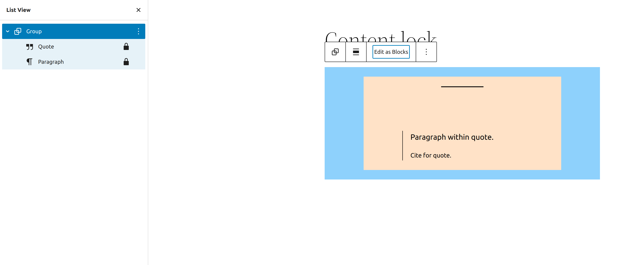Click the block alignment/list view icon
The width and height of the screenshot is (644, 265).
coord(356,52)
